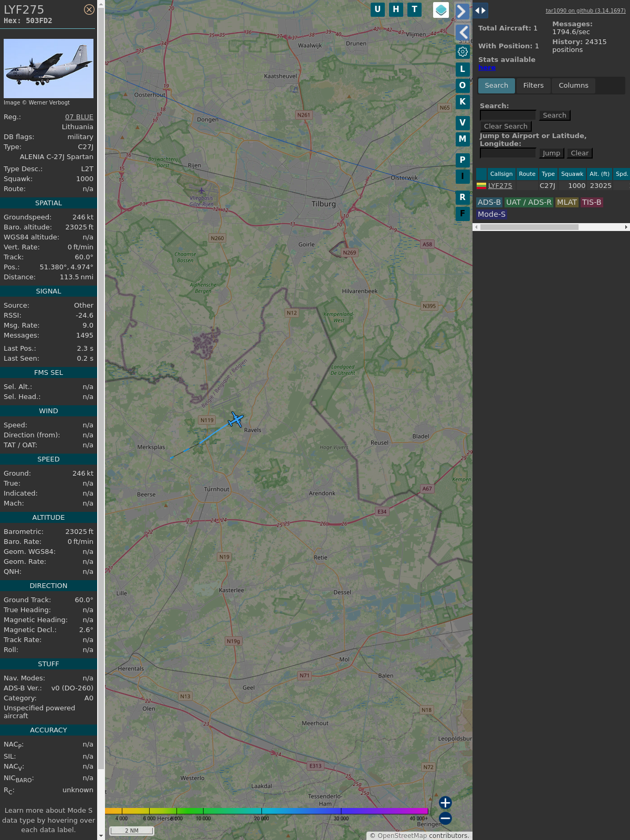Viewport: 630px width, 840px height.
Task: Toggle the L labels button
Action: tap(463, 69)
